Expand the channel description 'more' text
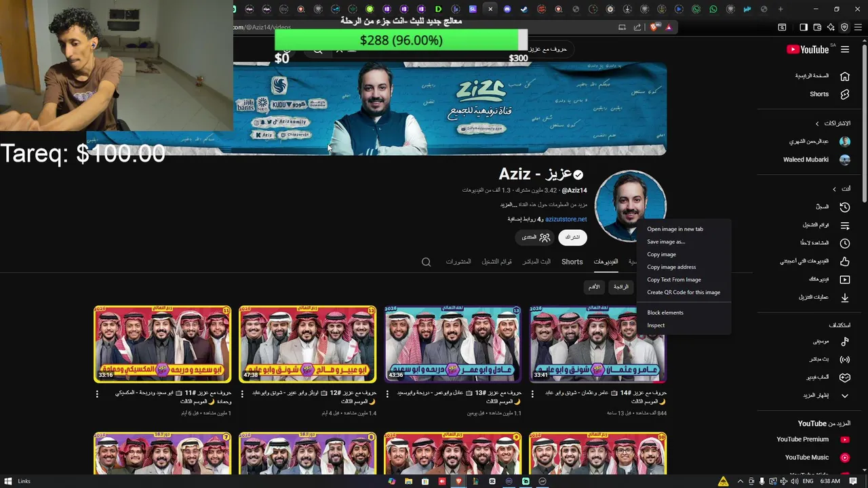Screen dimensions: 868x488 click(x=507, y=205)
